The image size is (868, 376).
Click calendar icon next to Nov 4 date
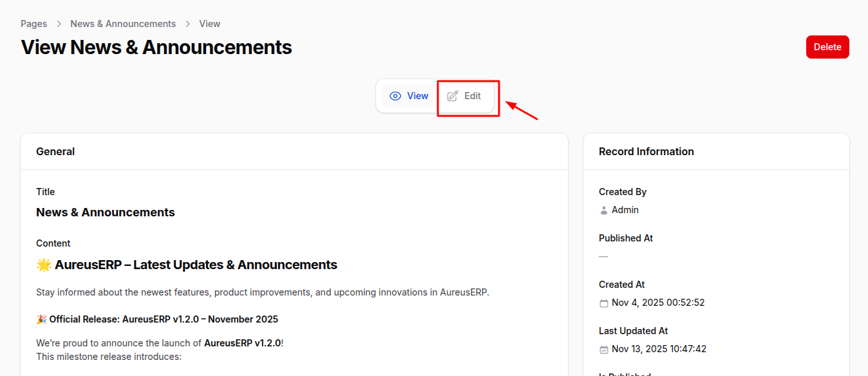pyautogui.click(x=603, y=303)
